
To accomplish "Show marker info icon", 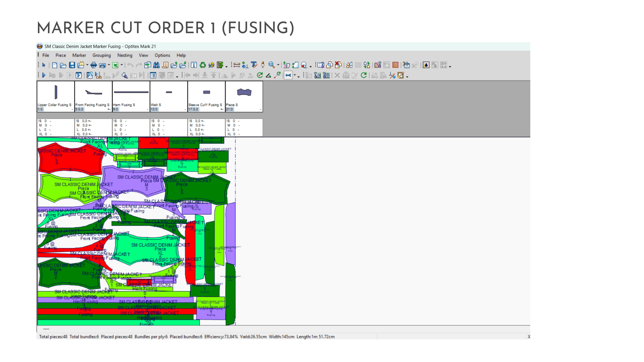I will 194,65.
